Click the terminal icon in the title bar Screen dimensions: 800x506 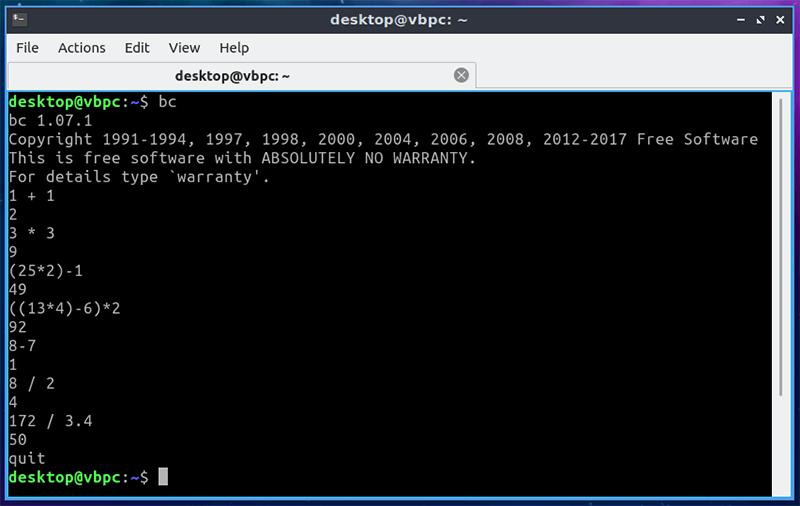coord(19,19)
